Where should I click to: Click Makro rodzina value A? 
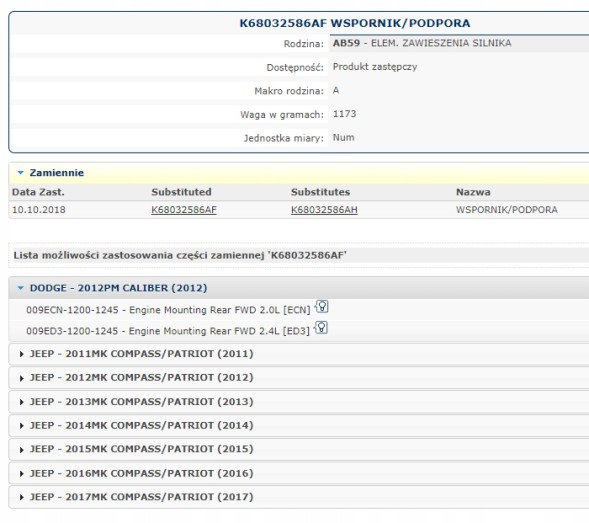(336, 91)
